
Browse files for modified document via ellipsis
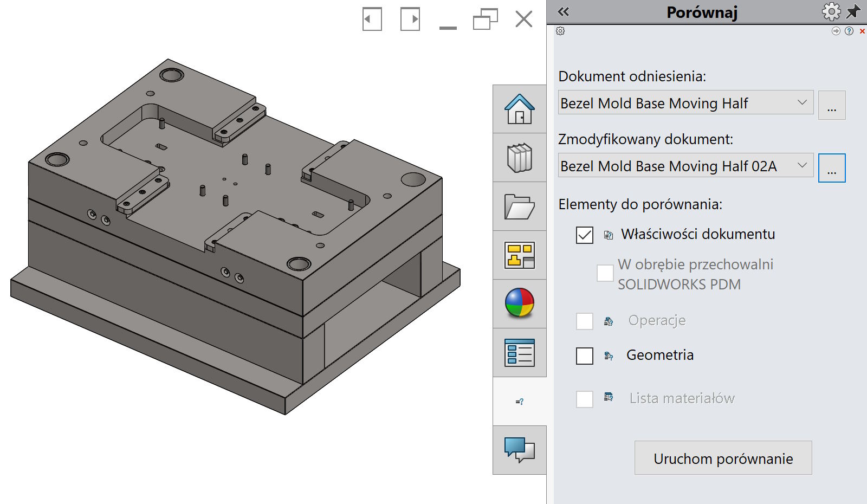click(x=831, y=168)
